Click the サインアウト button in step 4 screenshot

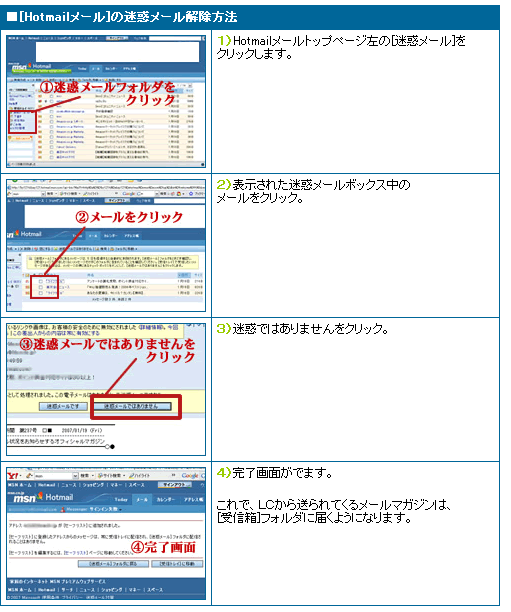(175, 485)
